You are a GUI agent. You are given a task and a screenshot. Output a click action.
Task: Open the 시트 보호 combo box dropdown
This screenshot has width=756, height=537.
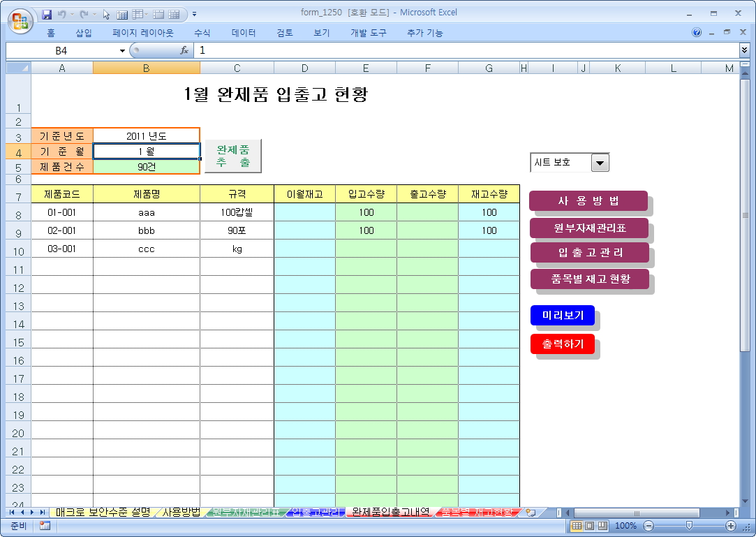(x=600, y=163)
